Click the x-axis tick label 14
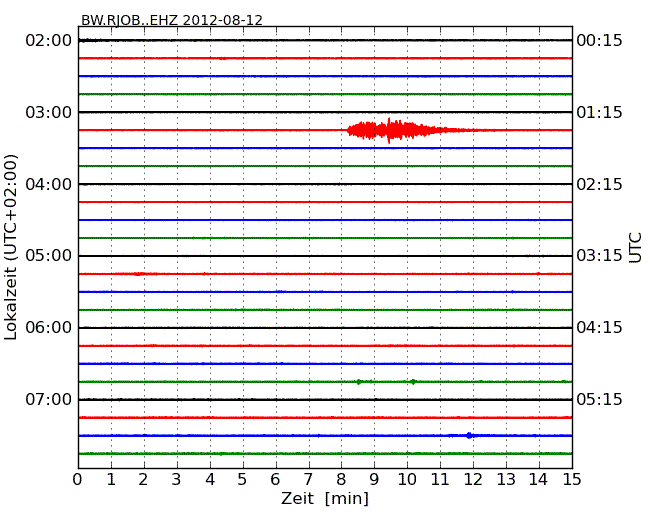 click(538, 479)
